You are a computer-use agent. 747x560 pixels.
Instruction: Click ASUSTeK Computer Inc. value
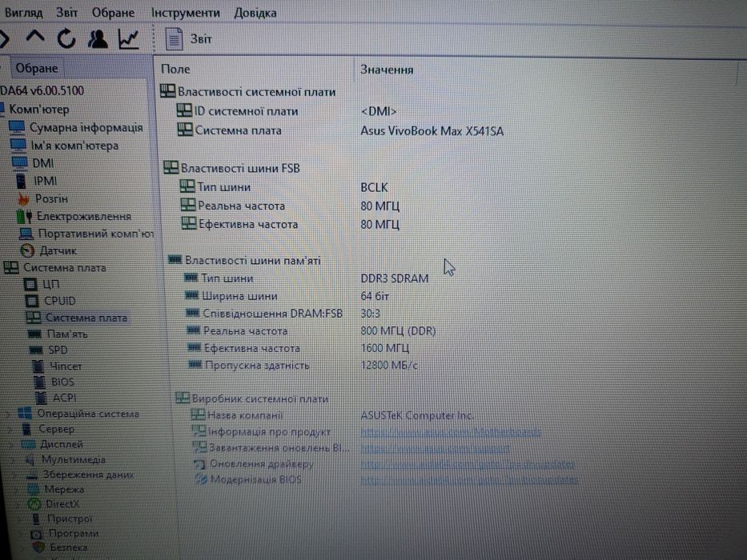pyautogui.click(x=417, y=415)
